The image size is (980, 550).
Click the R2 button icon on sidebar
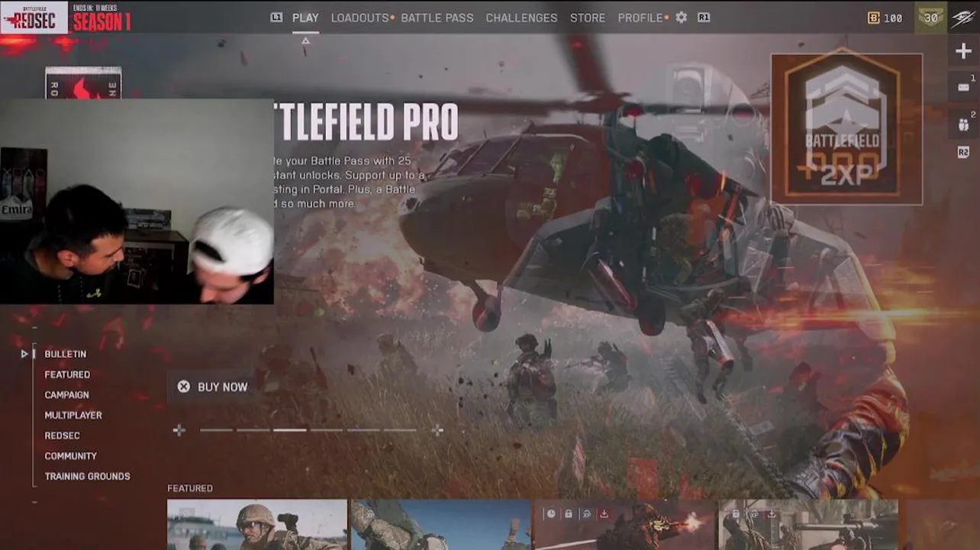(963, 152)
